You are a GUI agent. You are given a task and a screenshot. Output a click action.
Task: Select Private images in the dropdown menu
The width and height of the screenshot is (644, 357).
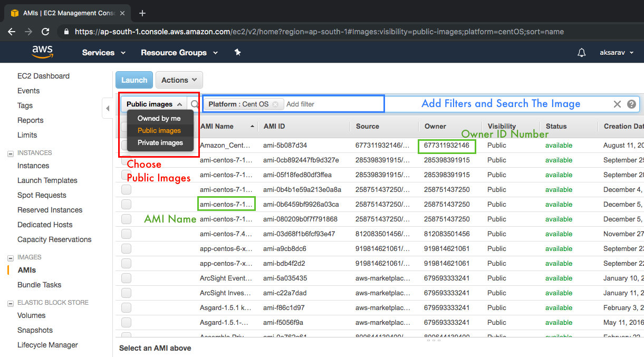click(160, 142)
